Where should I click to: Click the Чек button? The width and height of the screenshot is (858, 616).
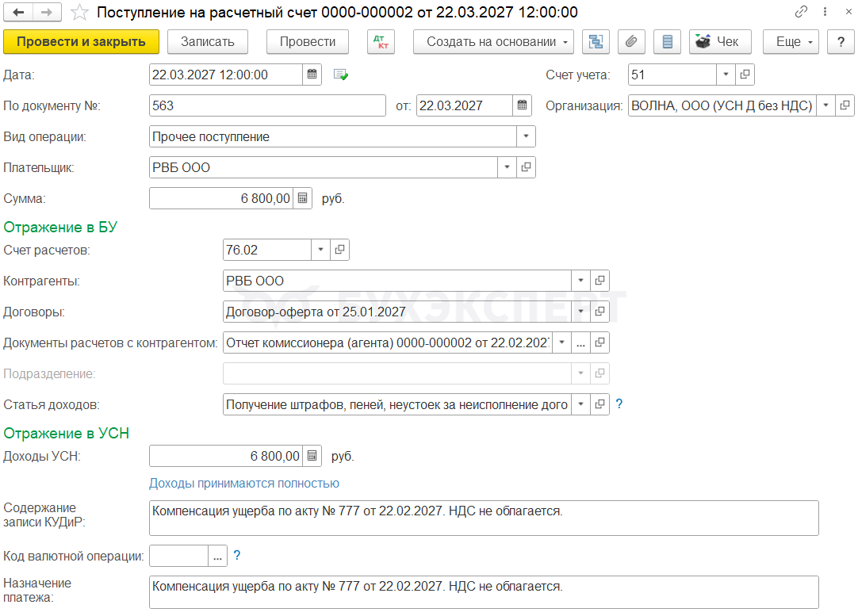pyautogui.click(x=720, y=41)
